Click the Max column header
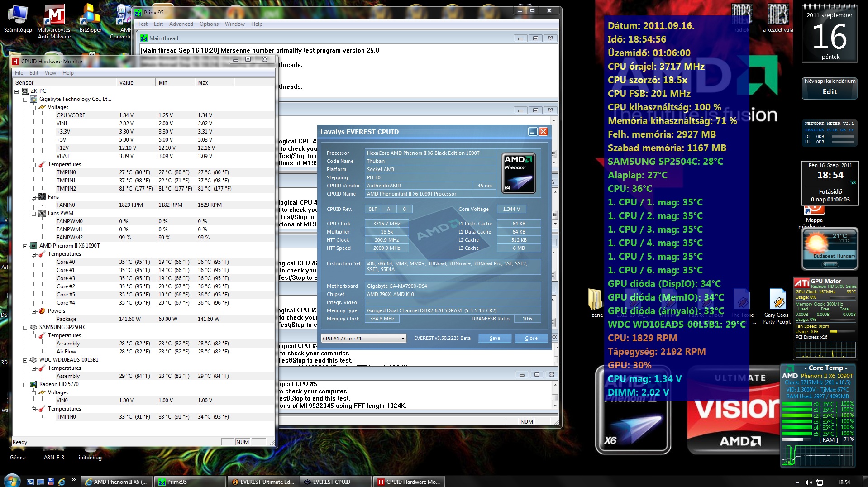 pos(215,83)
